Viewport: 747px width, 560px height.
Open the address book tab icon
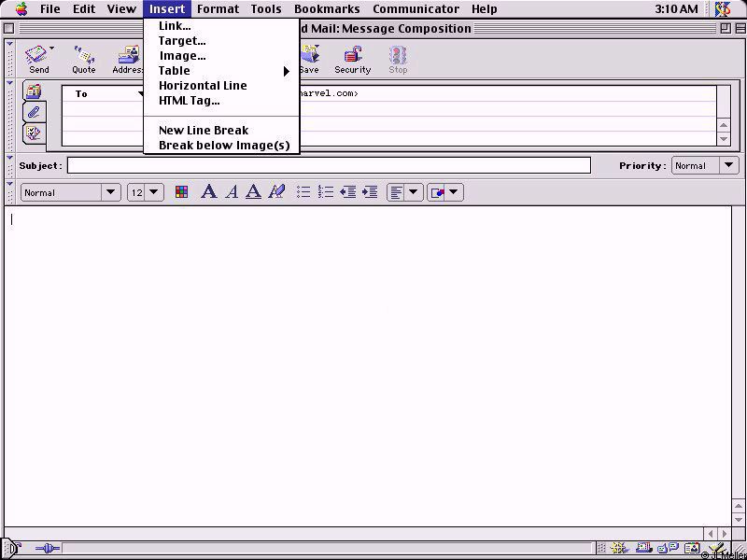[34, 91]
